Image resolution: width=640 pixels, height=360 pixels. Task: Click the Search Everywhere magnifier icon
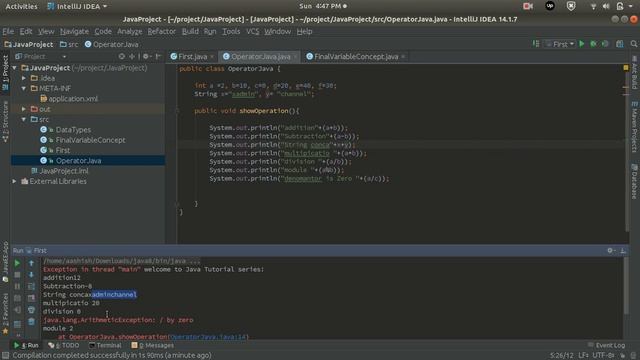click(633, 44)
